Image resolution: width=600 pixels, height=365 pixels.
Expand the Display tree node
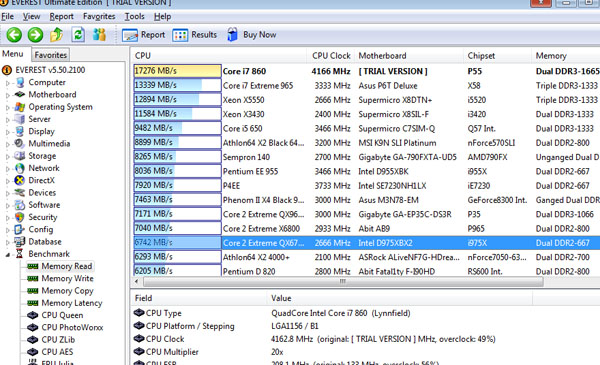[x=8, y=132]
